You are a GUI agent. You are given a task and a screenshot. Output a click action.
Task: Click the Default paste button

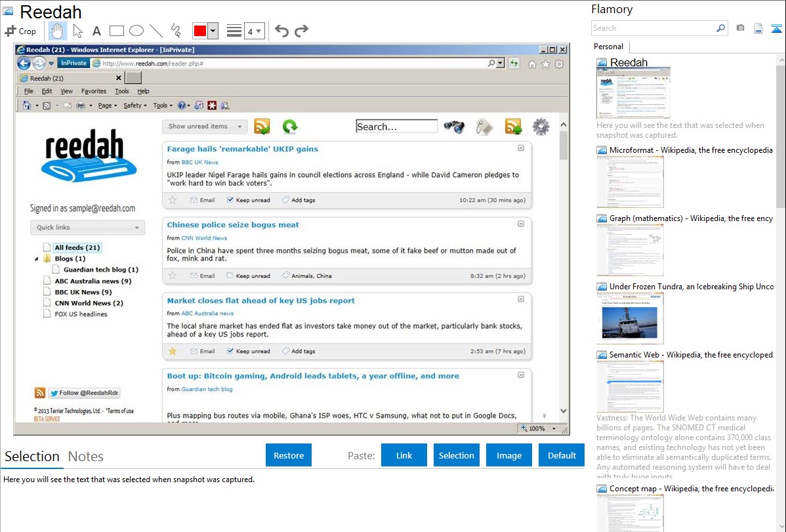tap(562, 455)
